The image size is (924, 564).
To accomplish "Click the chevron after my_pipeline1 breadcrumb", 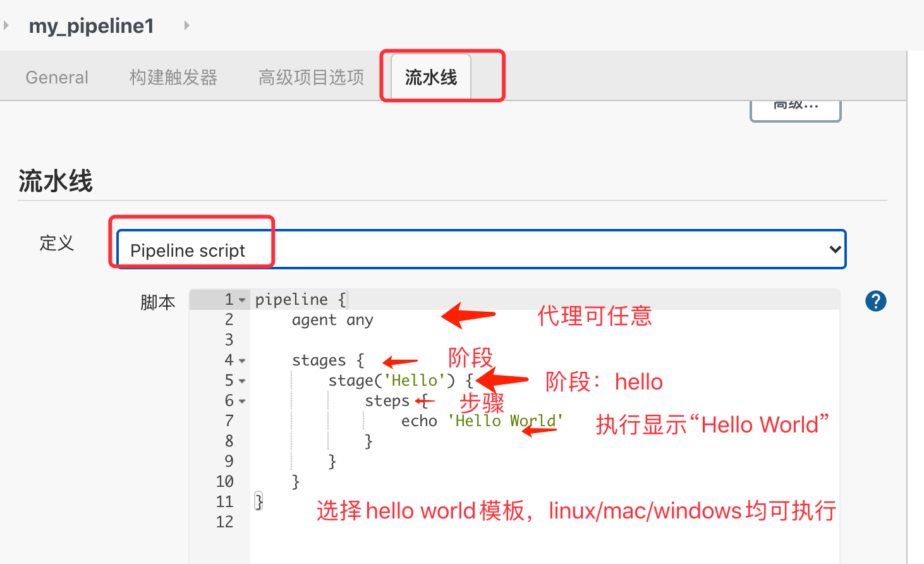I will click(x=187, y=25).
